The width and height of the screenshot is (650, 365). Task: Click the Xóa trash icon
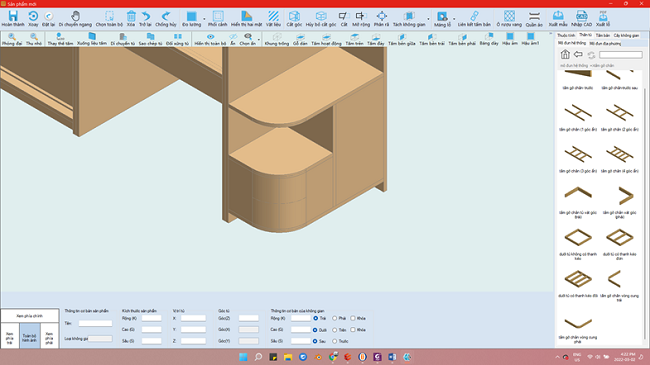pos(131,19)
